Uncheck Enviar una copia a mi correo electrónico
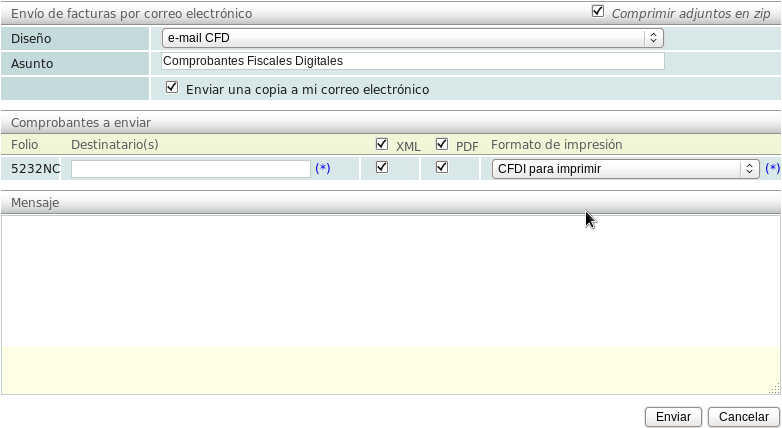 coord(172,88)
